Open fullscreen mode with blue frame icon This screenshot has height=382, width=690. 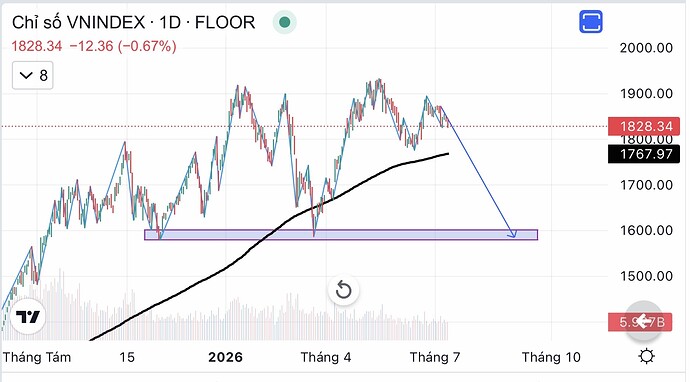click(x=591, y=21)
